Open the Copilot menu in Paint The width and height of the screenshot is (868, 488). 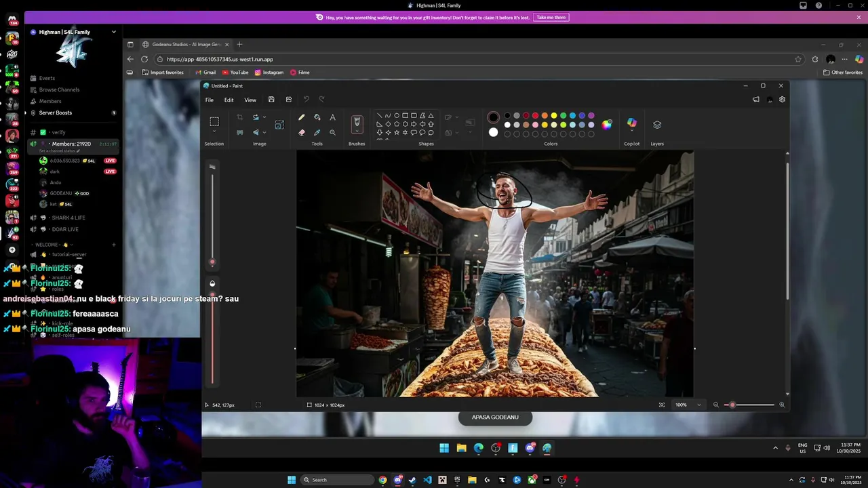(x=631, y=124)
